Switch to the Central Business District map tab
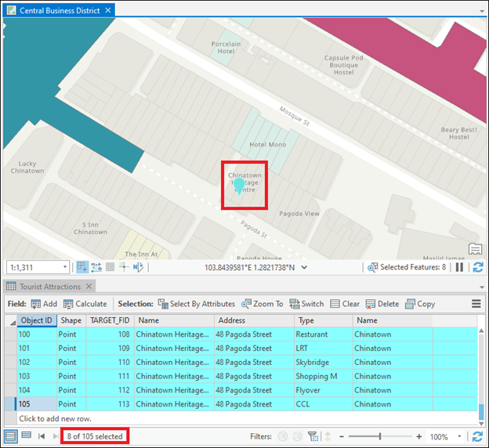This screenshot has width=489, height=448. tap(60, 11)
